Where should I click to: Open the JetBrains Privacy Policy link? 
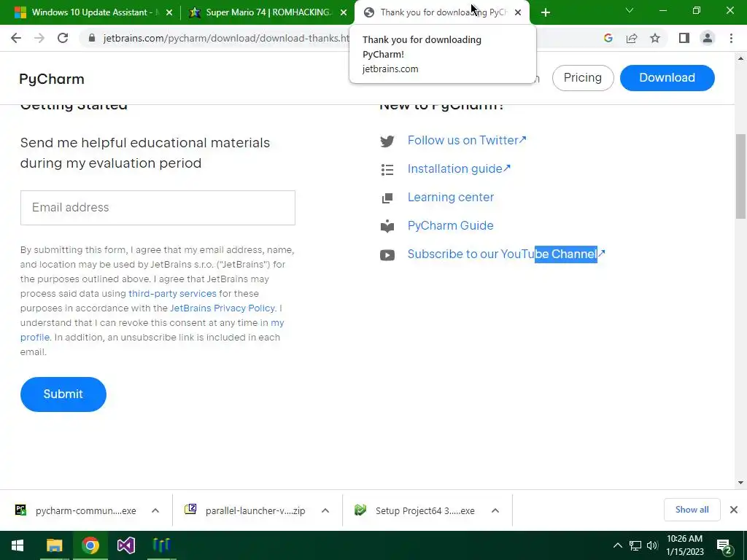click(x=222, y=308)
